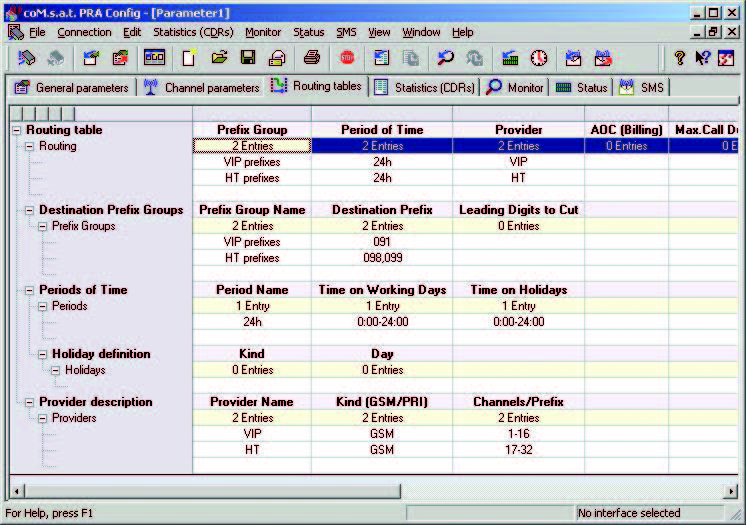Click the receive SMS envelope icon
Viewport: 746px width, 525px height.
click(573, 58)
